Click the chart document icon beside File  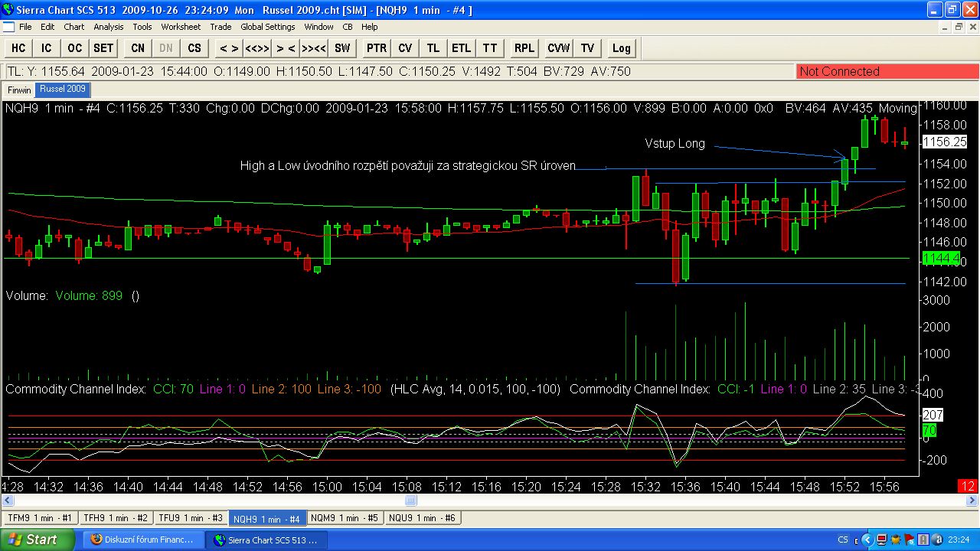click(x=8, y=27)
